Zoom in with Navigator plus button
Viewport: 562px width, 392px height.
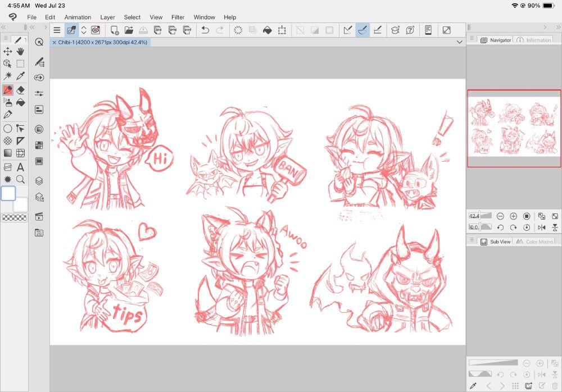pos(513,216)
